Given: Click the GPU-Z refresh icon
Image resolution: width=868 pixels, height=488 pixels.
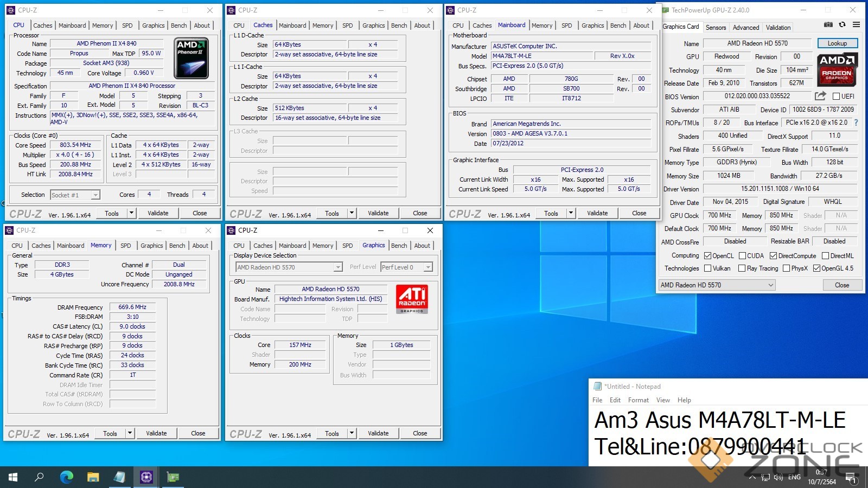Looking at the screenshot, I should [842, 25].
